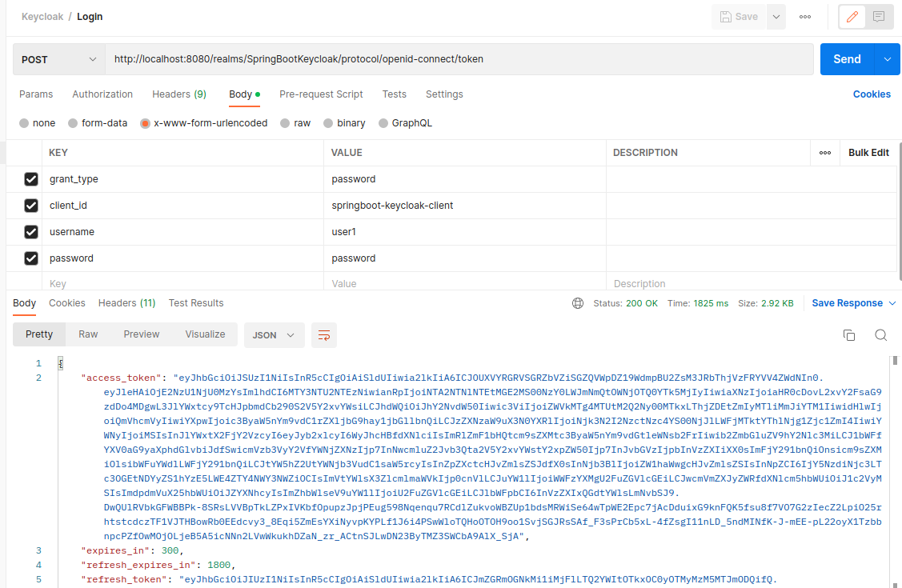This screenshot has width=902, height=588.
Task: Switch to the Tests tab
Action: pyautogui.click(x=394, y=94)
